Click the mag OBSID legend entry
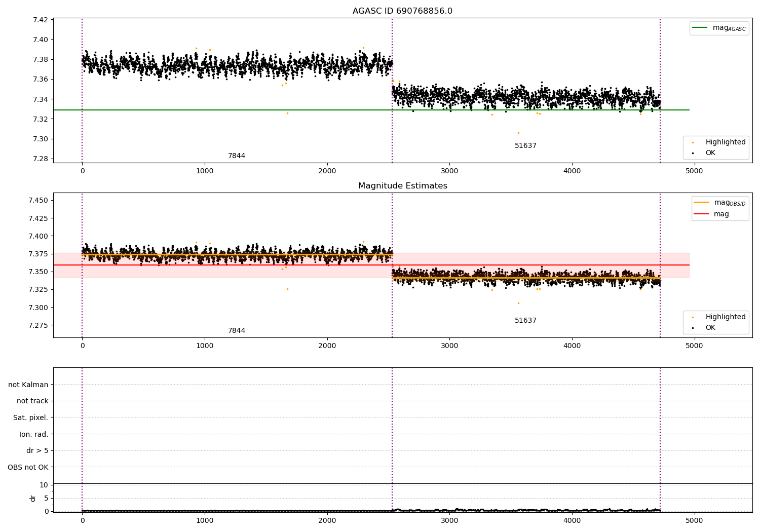Viewport: 760px width, 532px height. [x=730, y=203]
